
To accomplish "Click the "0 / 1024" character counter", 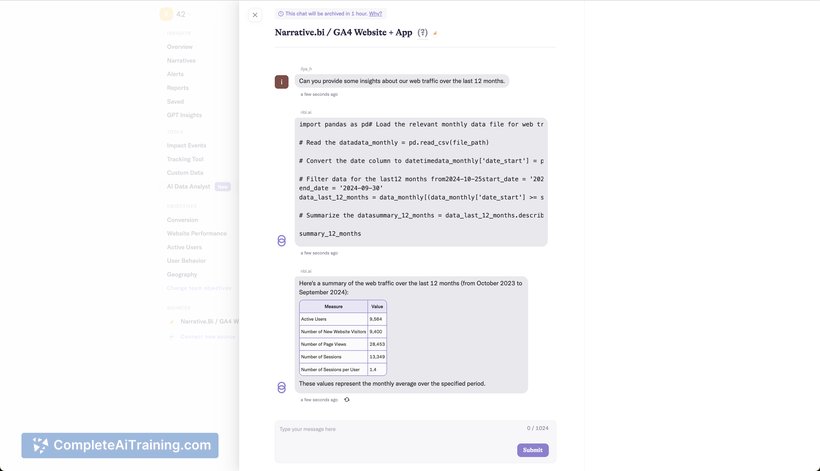I will pos(538,428).
